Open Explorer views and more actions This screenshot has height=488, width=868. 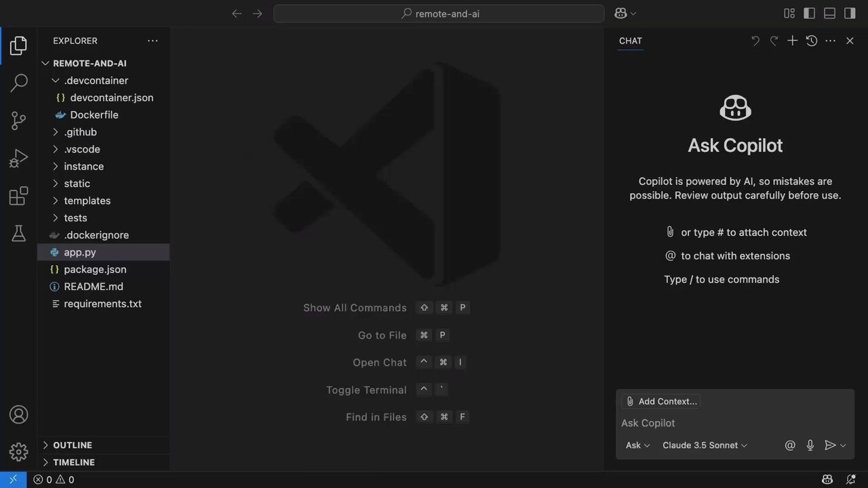(x=153, y=41)
